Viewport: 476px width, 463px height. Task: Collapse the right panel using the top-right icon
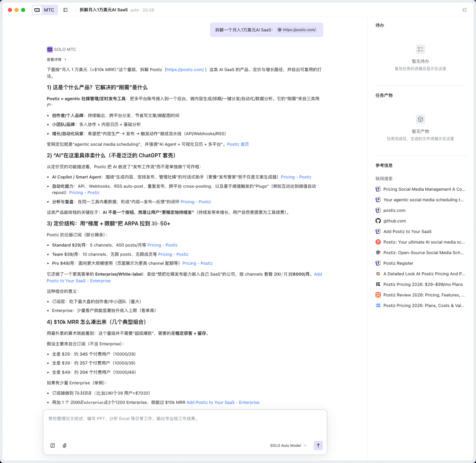[x=465, y=10]
